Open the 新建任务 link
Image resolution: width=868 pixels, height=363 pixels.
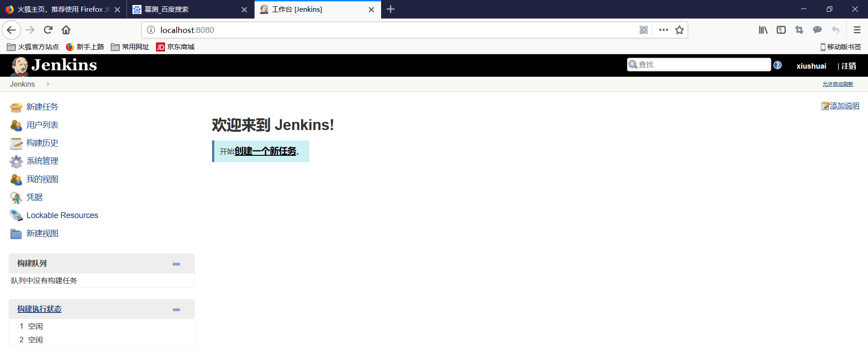tap(42, 107)
